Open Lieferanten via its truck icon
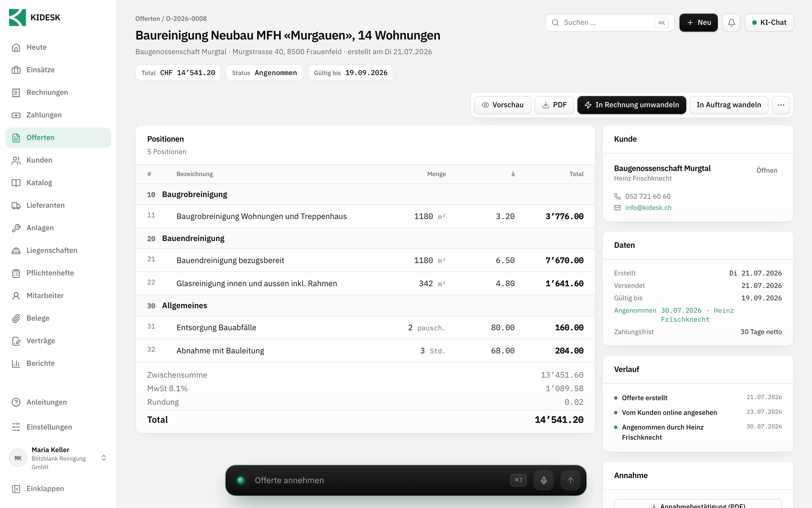This screenshot has height=508, width=812. click(x=16, y=205)
